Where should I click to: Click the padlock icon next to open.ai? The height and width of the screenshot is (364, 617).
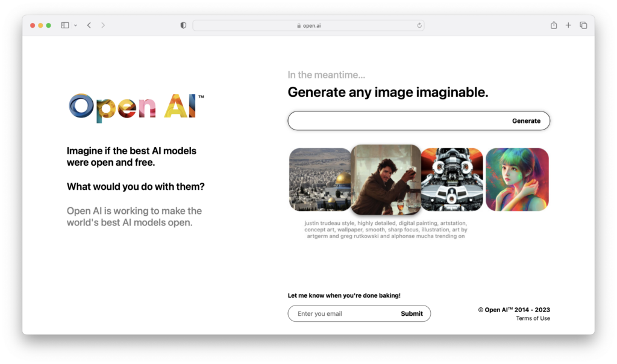(x=299, y=25)
